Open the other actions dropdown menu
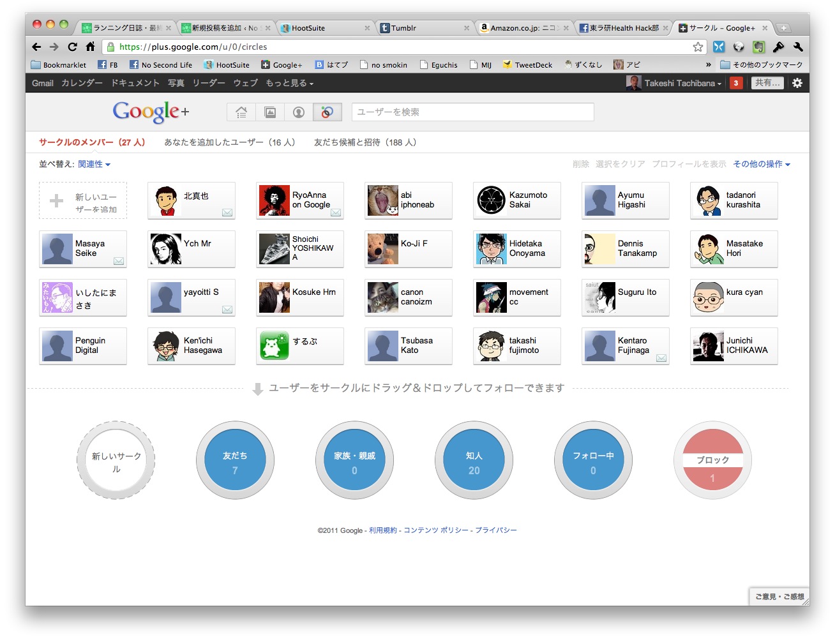Image resolution: width=835 pixels, height=644 pixels. pyautogui.click(x=761, y=164)
